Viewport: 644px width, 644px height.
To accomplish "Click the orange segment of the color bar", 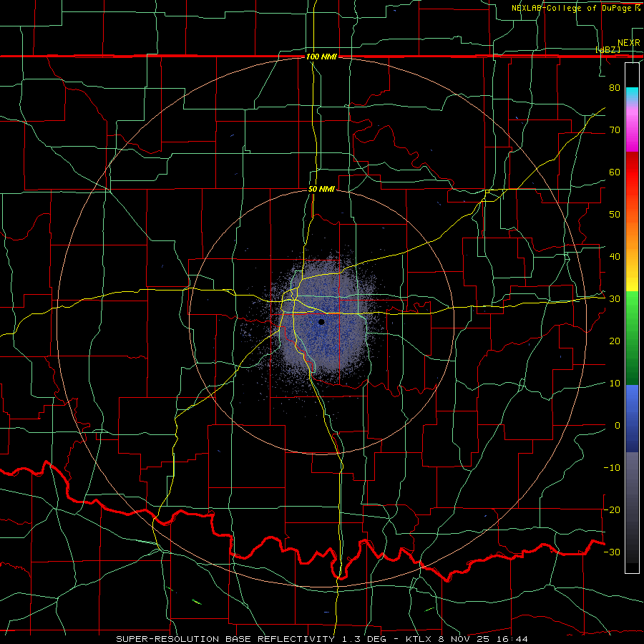I will (x=632, y=234).
